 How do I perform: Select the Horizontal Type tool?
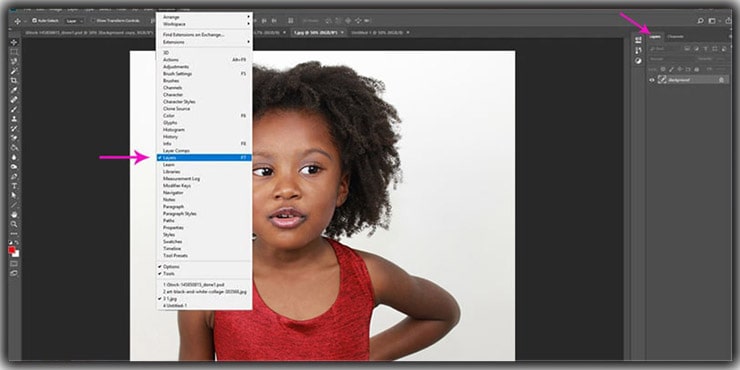(14, 185)
